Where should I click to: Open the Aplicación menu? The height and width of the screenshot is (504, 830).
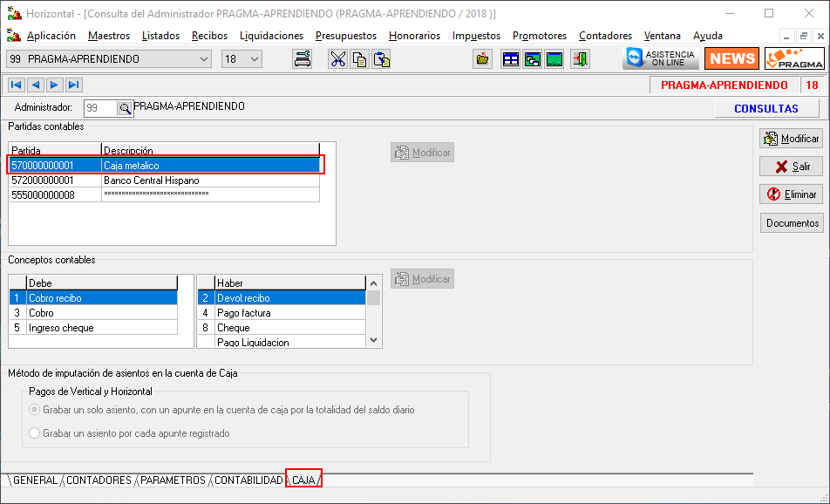pyautogui.click(x=51, y=36)
